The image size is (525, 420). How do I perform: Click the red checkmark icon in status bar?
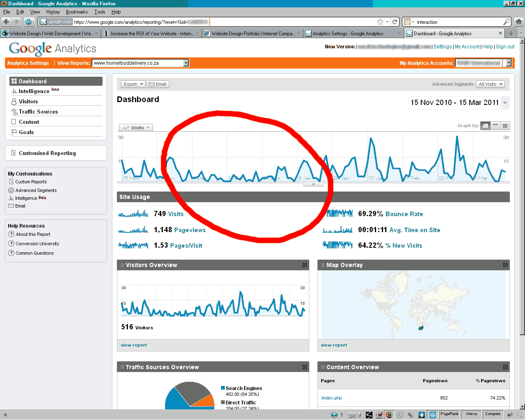(379, 415)
